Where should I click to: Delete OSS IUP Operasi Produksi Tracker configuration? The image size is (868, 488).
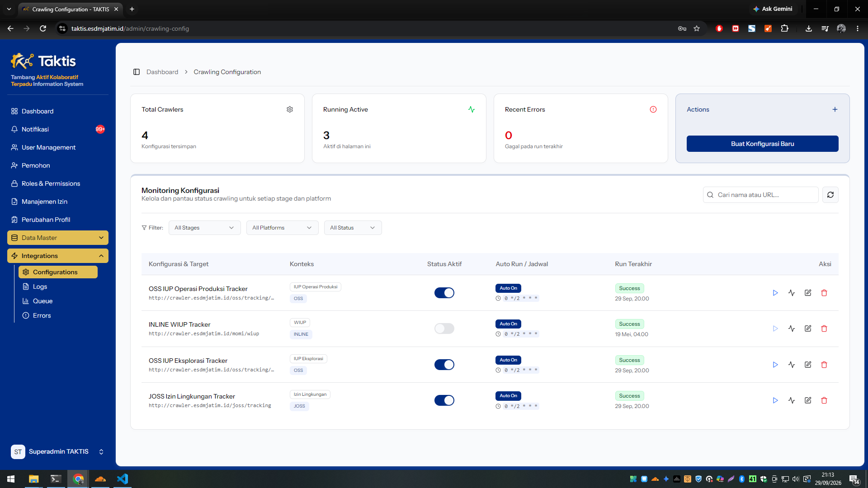(x=824, y=293)
